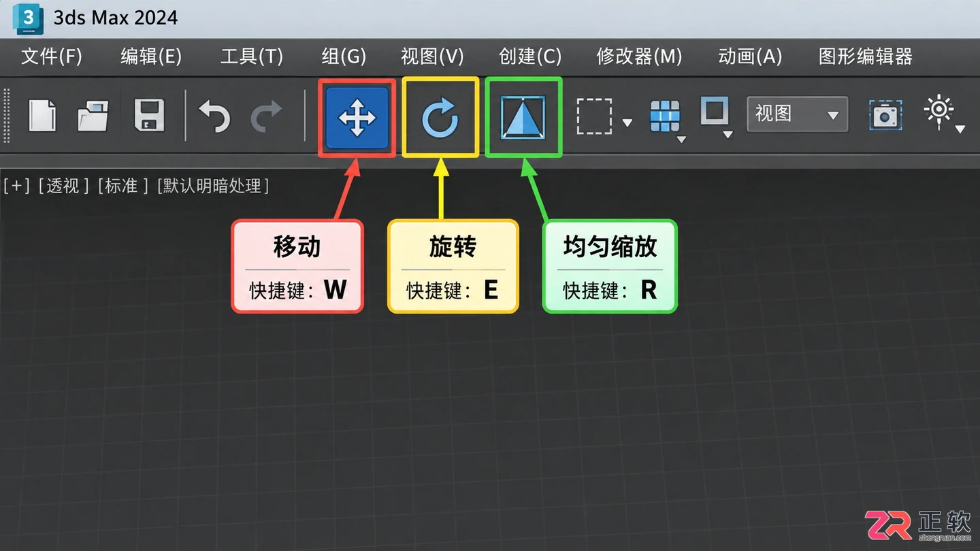Redo the undone action
Viewport: 980px width, 551px height.
266,116
